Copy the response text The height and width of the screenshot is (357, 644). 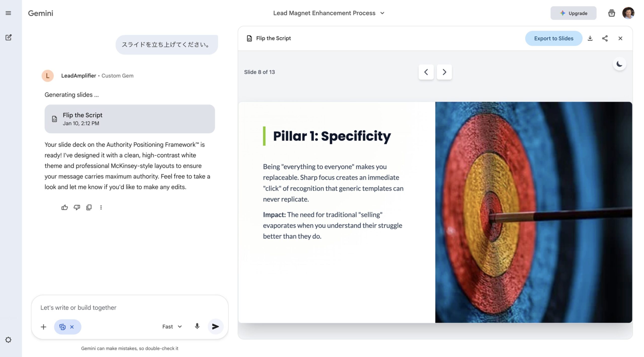(89, 207)
